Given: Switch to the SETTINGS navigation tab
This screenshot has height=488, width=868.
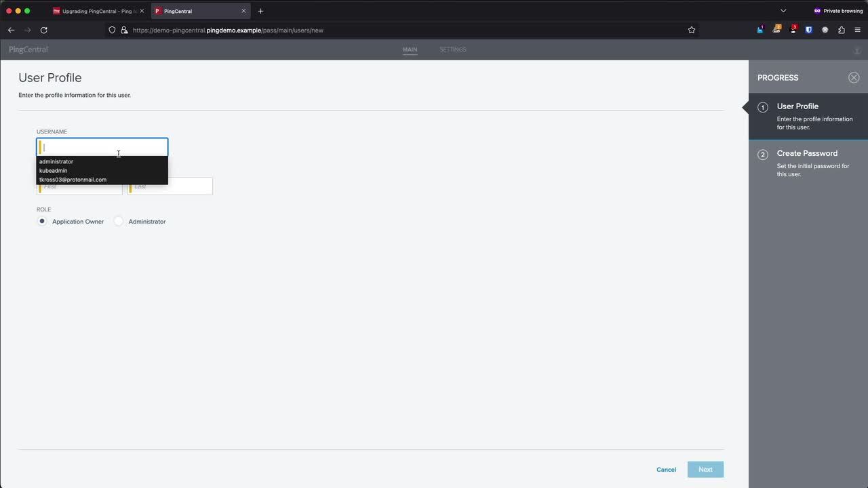Looking at the screenshot, I should click(x=453, y=49).
